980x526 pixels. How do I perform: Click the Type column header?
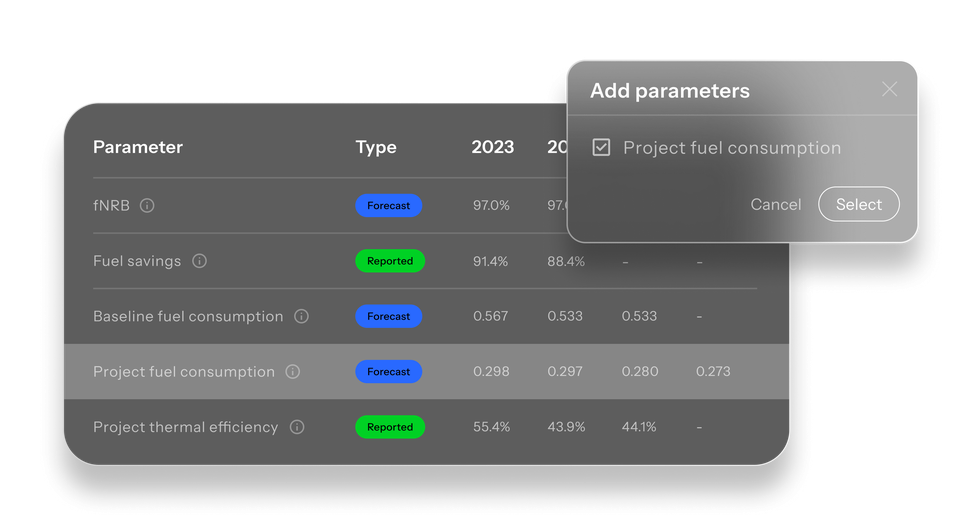click(x=376, y=147)
